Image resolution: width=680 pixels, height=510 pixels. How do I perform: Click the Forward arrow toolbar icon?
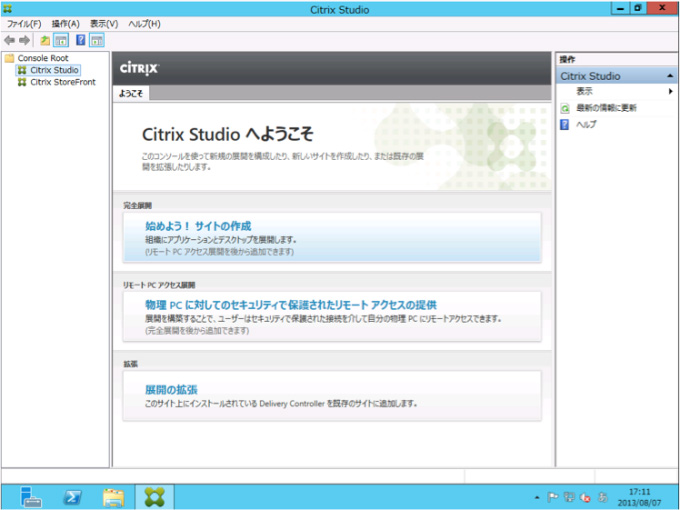point(25,41)
